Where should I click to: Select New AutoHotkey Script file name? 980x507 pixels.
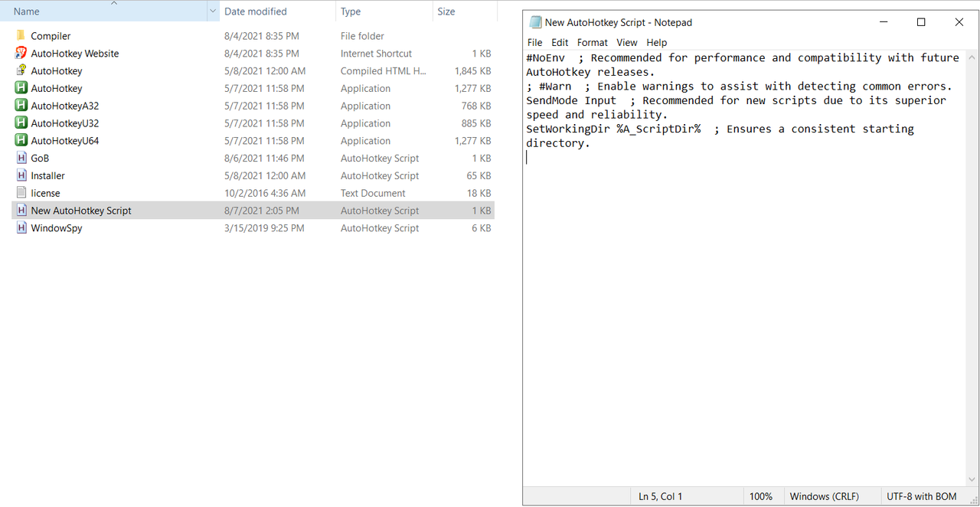tap(81, 211)
